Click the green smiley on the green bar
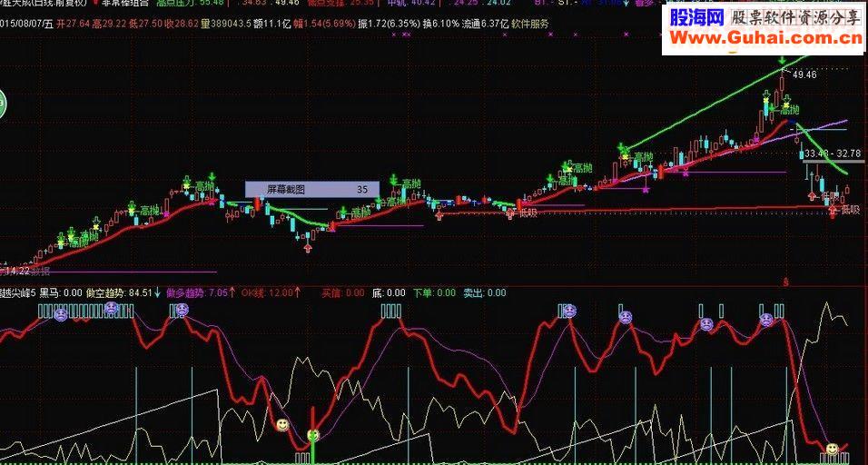This screenshot has width=868, height=465. tap(313, 435)
